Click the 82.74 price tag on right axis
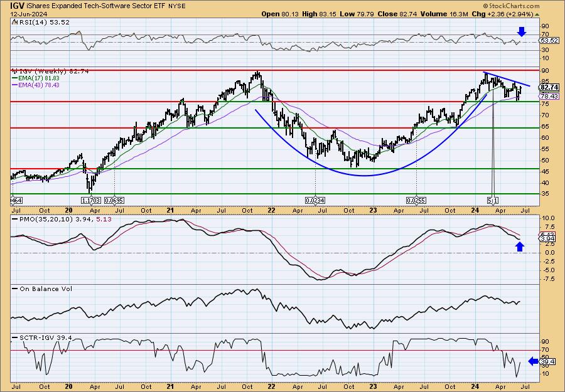This screenshot has width=565, height=392. 549,87
